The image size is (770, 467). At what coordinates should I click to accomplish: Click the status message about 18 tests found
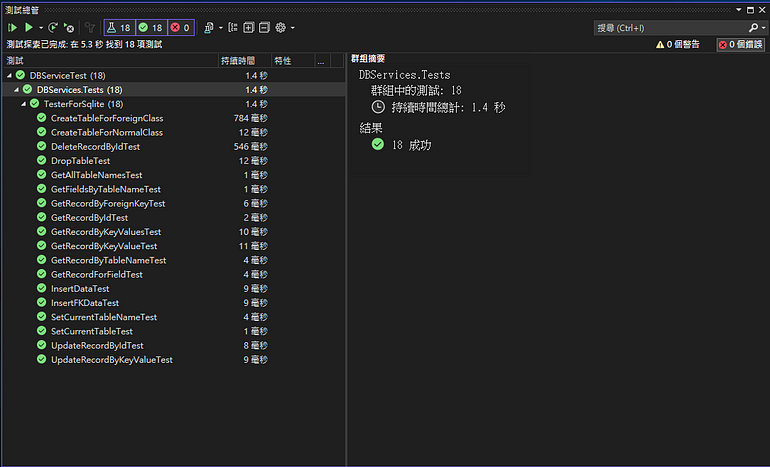point(84,45)
